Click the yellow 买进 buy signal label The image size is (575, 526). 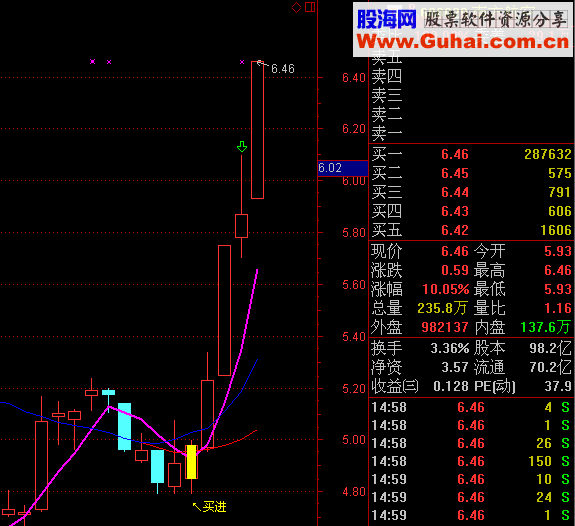point(214,507)
